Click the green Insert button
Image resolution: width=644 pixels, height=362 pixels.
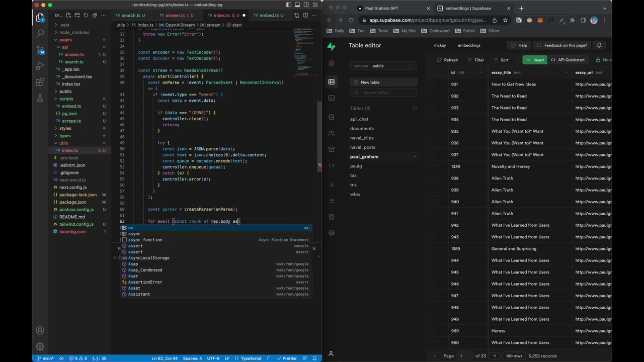pos(534,60)
